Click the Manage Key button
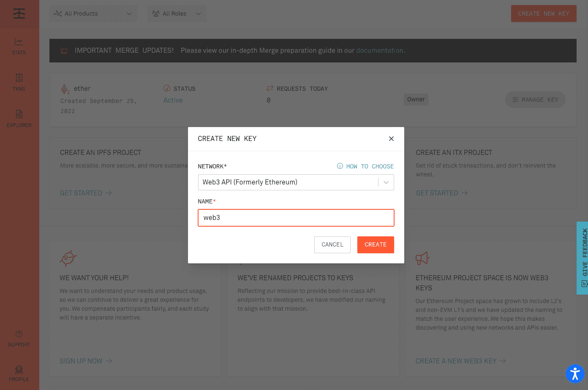The width and height of the screenshot is (588, 390). (535, 100)
